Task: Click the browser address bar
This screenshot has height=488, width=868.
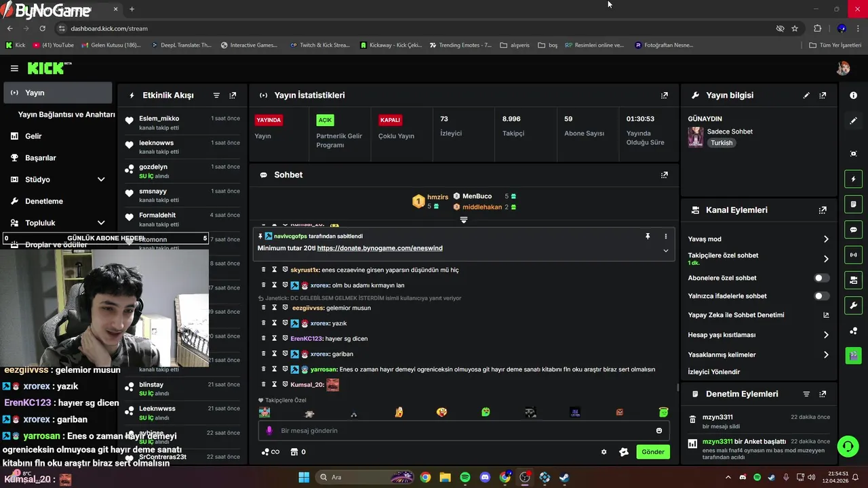Action: [x=414, y=28]
